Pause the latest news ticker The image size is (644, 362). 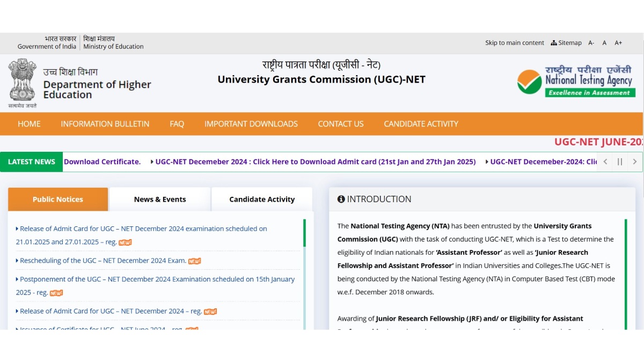click(x=620, y=161)
